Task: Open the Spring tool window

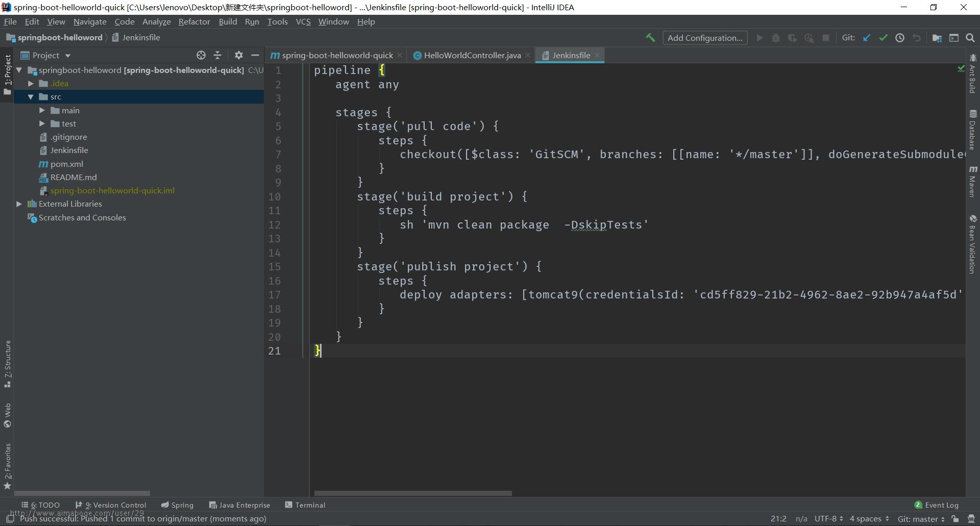Action: coord(177,505)
